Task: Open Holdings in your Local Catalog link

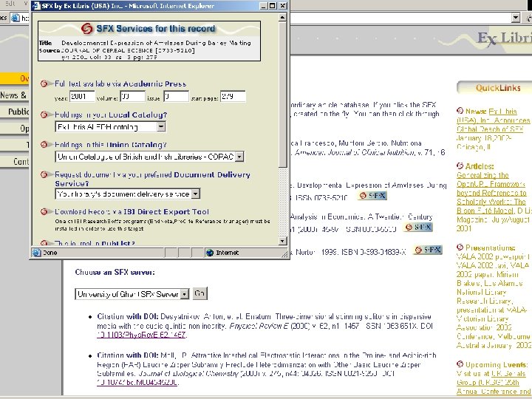Action: (111, 115)
